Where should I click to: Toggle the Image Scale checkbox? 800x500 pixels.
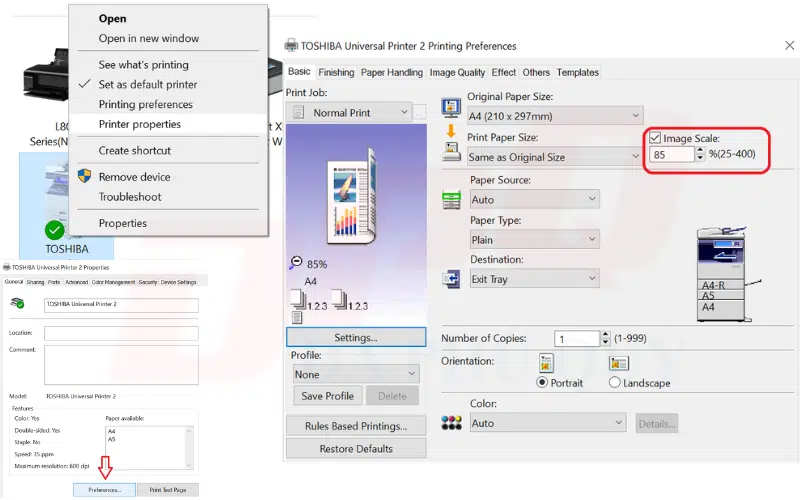pyautogui.click(x=655, y=138)
